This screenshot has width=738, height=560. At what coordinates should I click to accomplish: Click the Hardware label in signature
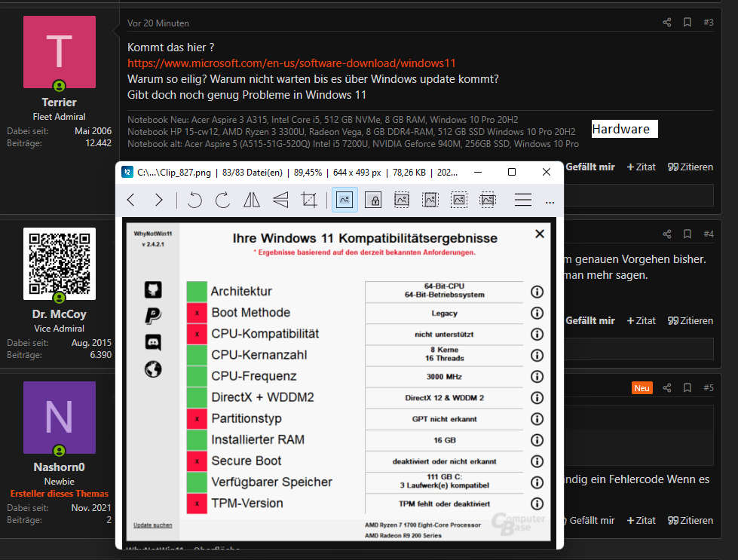[x=625, y=129]
